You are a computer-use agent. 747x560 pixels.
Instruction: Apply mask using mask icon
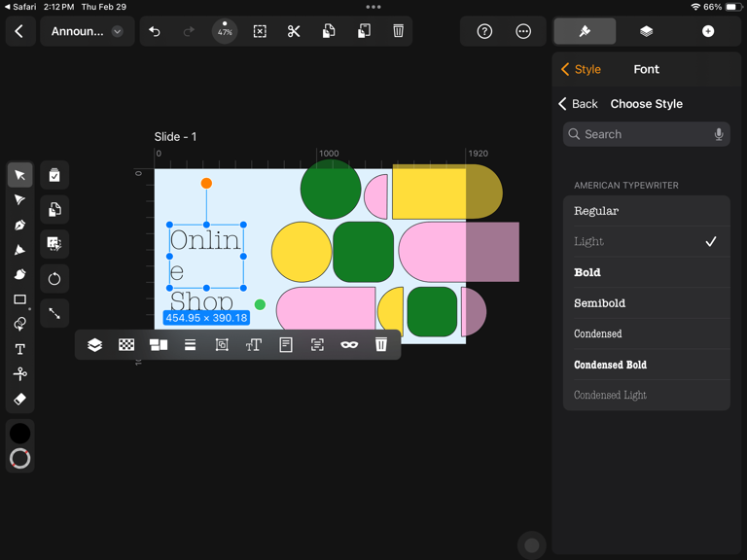point(349,345)
